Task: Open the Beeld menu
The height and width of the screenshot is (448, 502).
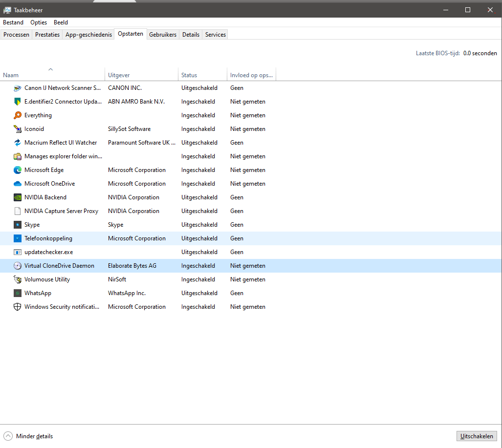Action: 61,22
